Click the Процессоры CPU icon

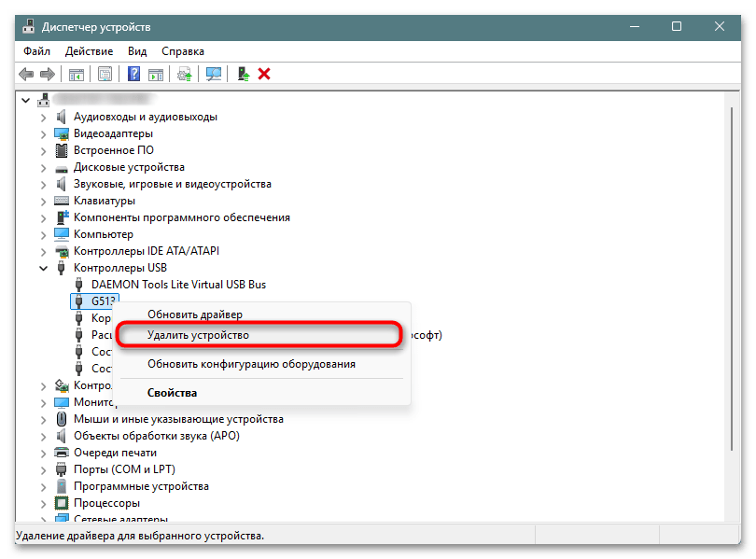[x=62, y=503]
